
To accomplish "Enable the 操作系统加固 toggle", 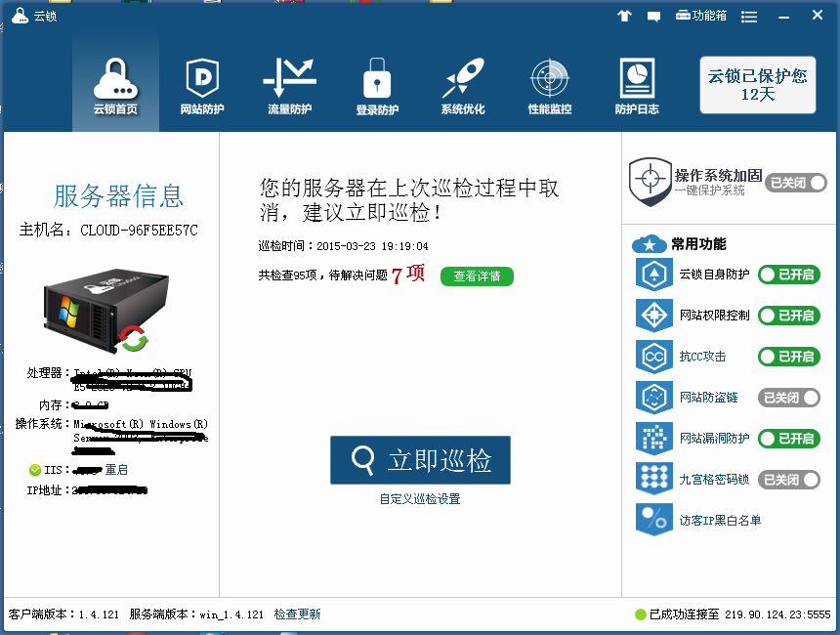I will (x=795, y=183).
